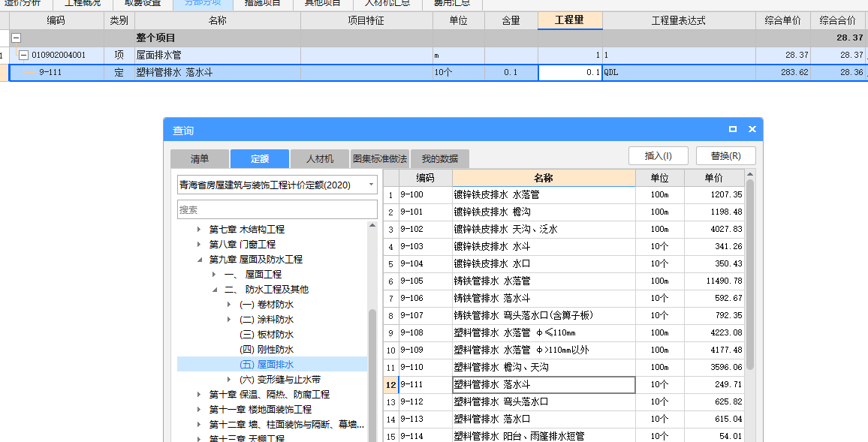Maximize the 查询 dialog window
Viewport: 868px width, 442px height.
click(732, 129)
